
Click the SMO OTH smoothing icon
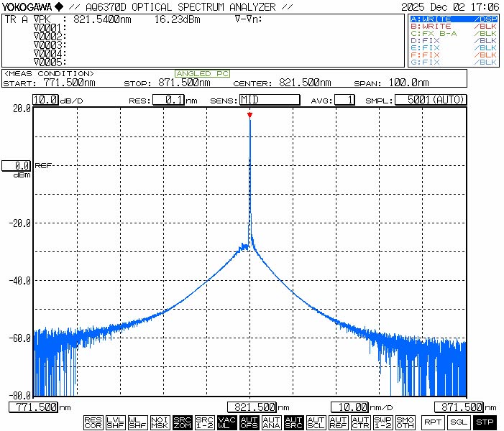pos(405,422)
